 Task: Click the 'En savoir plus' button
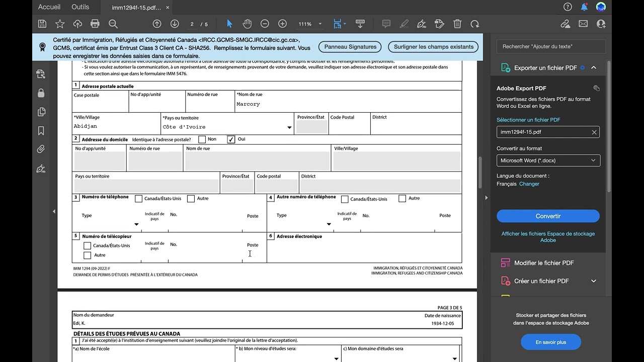pyautogui.click(x=551, y=342)
